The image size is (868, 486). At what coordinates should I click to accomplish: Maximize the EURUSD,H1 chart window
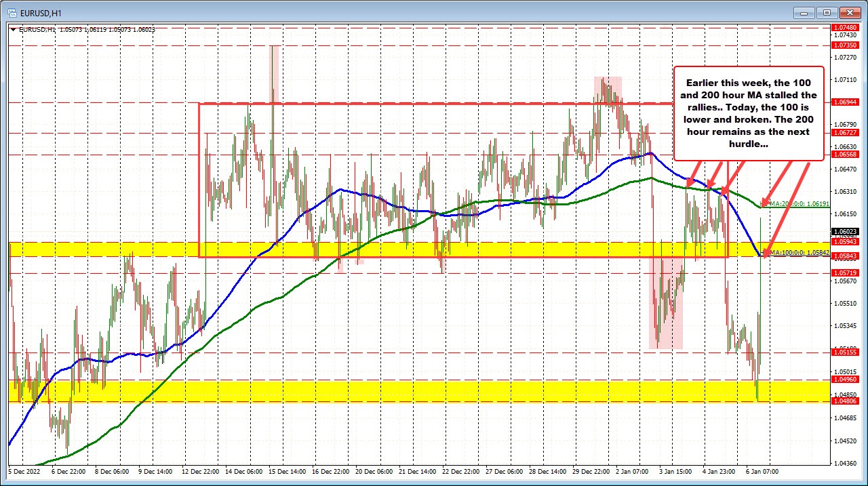click(827, 12)
